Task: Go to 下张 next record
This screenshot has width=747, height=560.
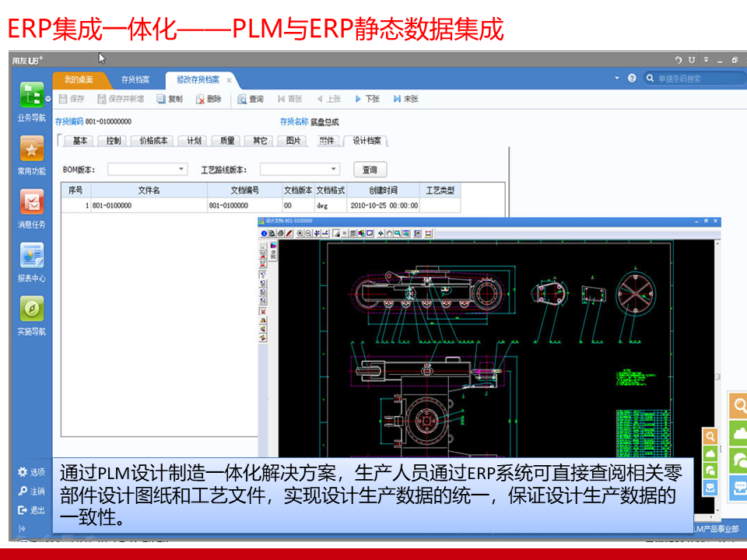Action: pyautogui.click(x=367, y=99)
